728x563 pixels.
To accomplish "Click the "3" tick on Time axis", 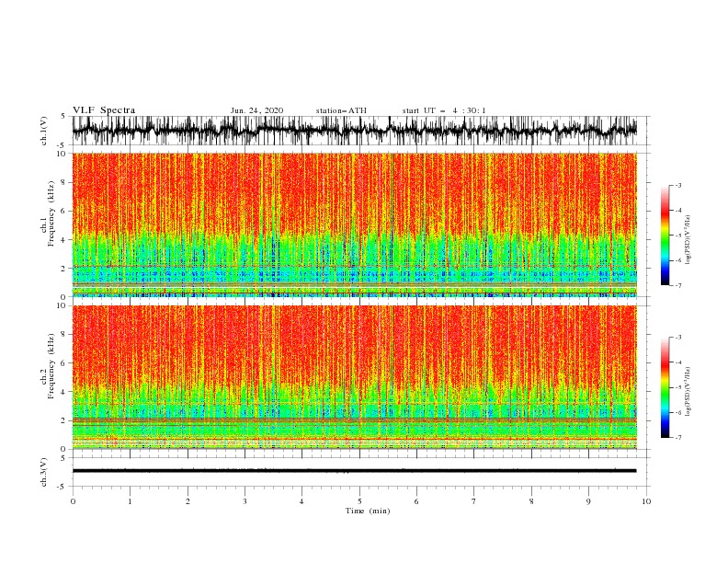I will coord(245,501).
